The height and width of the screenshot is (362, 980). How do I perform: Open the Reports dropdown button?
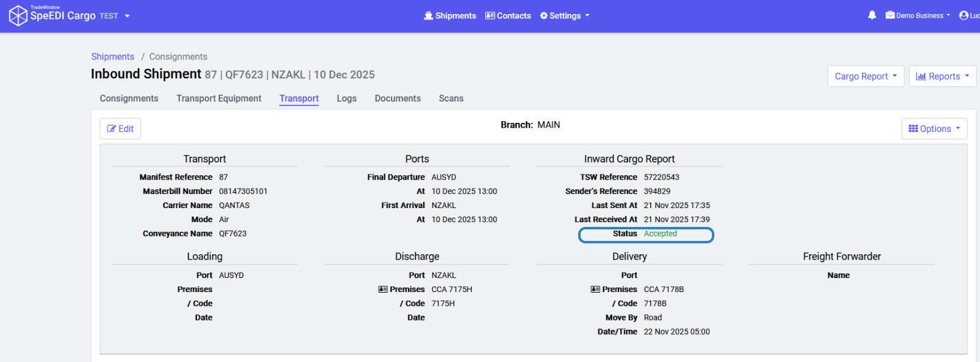[942, 76]
